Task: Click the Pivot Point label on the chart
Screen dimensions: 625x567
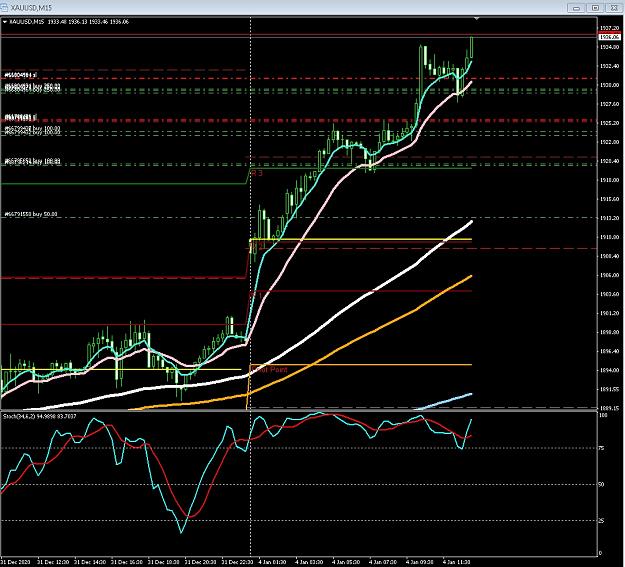Action: click(x=269, y=370)
